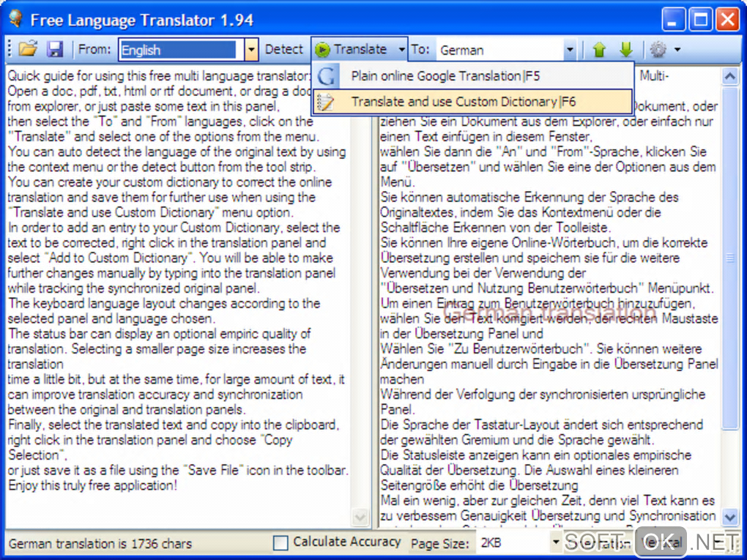The image size is (747, 560).
Task: Click the 'Quick guide for using' first line
Action: point(159,75)
